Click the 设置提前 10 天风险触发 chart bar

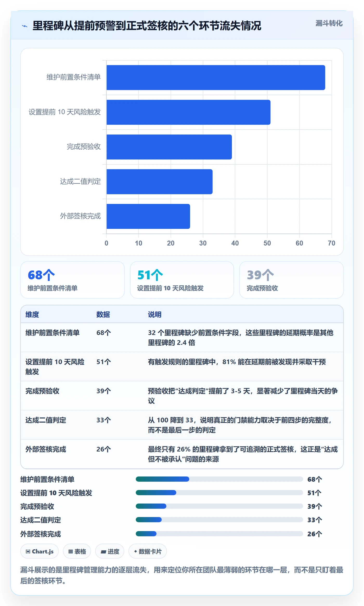[188, 112]
